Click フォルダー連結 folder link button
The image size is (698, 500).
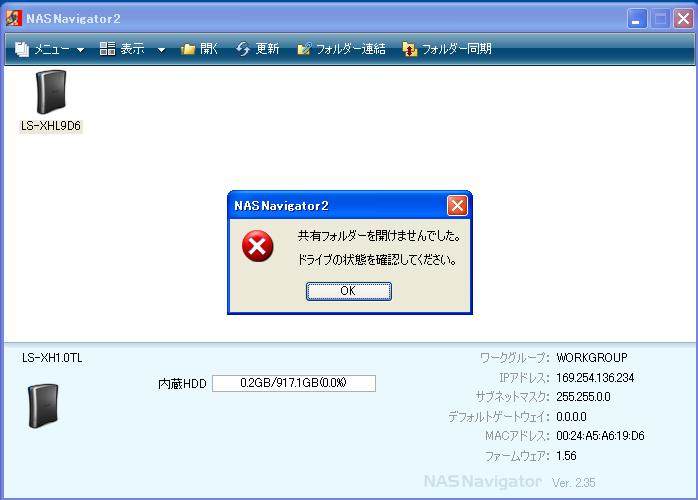(341, 49)
